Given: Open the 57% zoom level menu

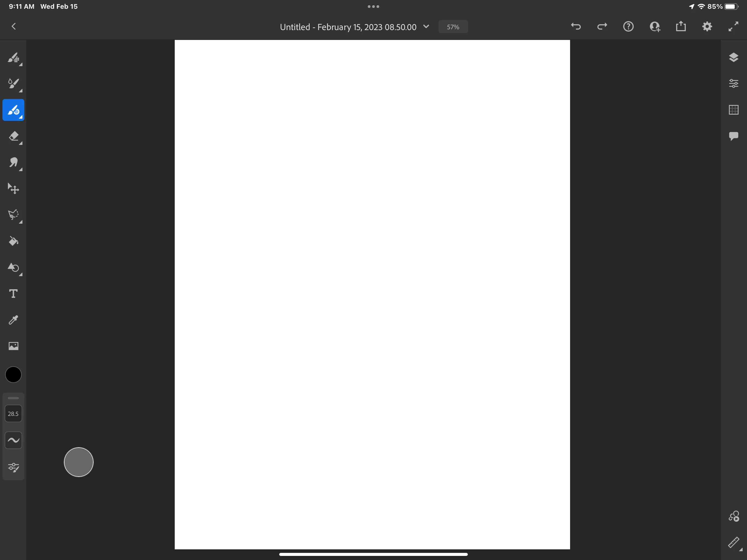Looking at the screenshot, I should tap(453, 27).
